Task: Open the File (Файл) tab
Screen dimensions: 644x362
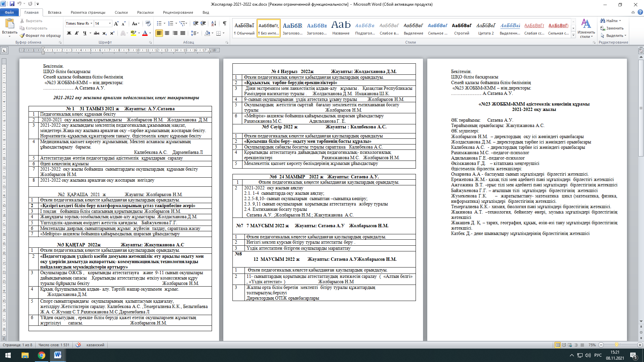Action: pos(9,12)
